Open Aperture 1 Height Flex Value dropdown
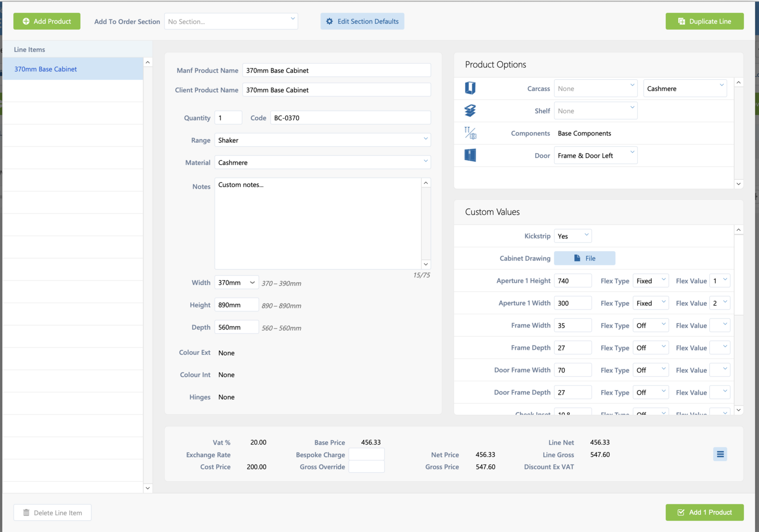The image size is (759, 532). pos(720,281)
